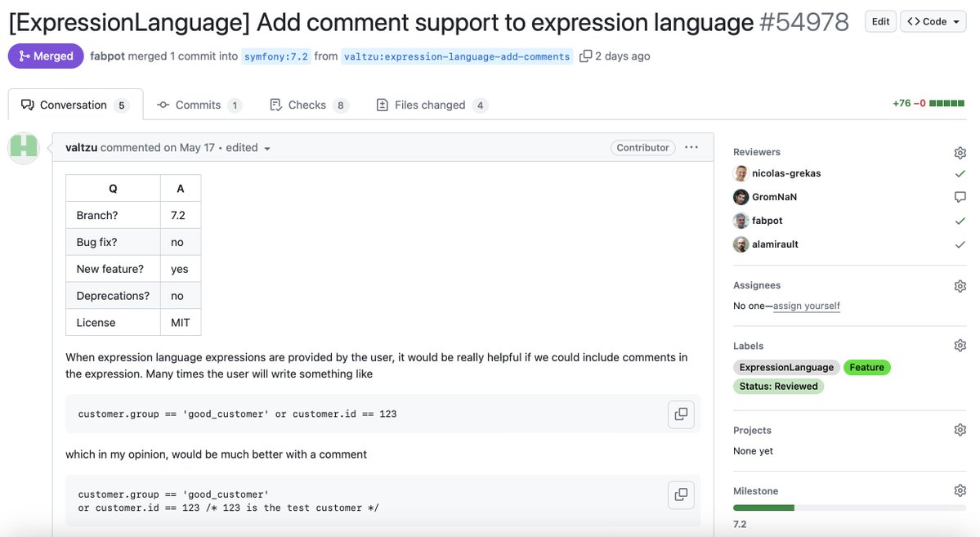
Task: Click the 'Deprecations?' table cell
Action: pos(113,297)
